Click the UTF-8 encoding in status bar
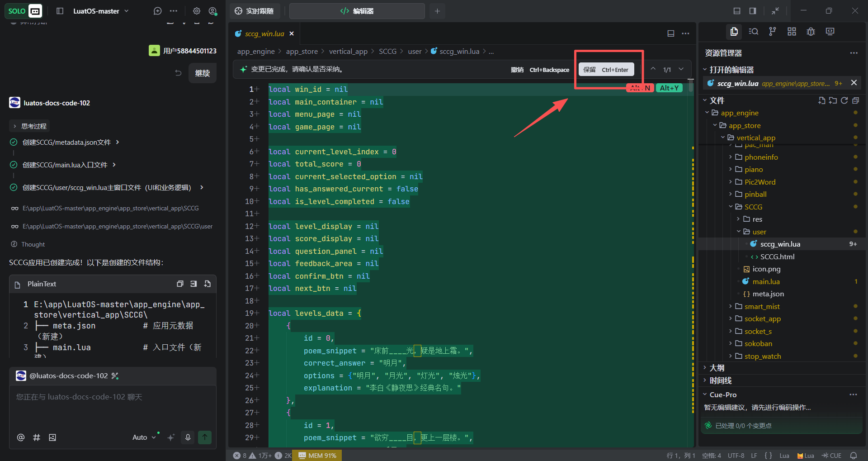Viewport: 868px width, 461px height. [736, 456]
